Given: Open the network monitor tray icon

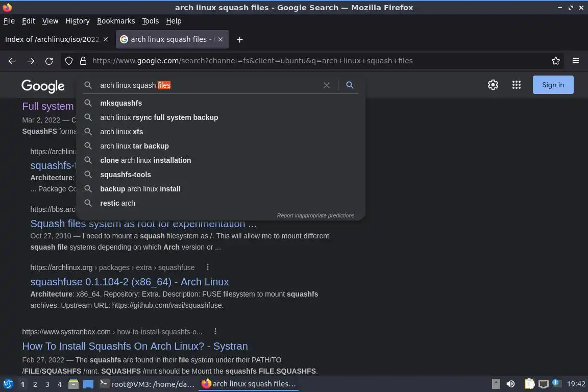Looking at the screenshot, I should click(x=544, y=384).
